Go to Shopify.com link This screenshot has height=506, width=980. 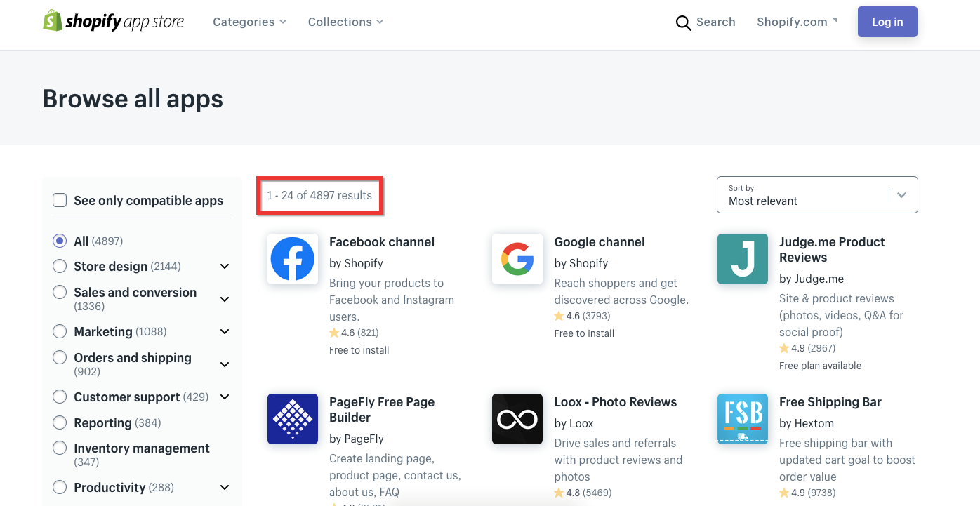[x=797, y=22]
